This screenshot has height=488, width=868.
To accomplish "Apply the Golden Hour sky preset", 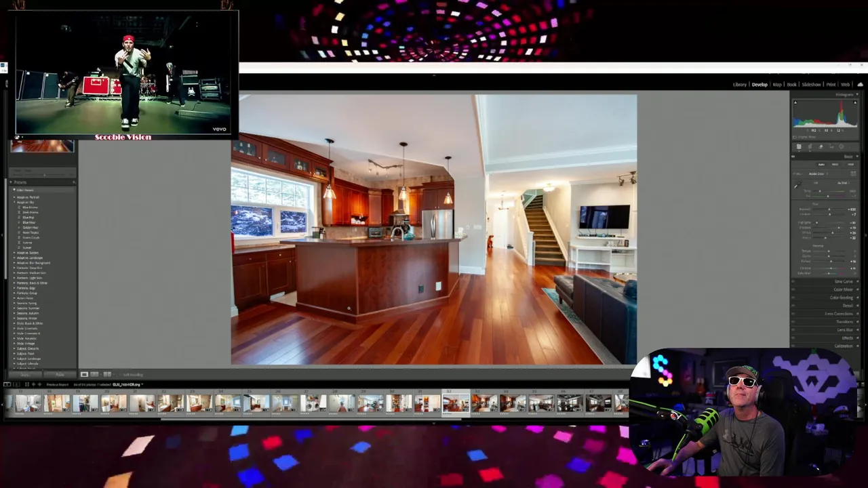I will click(30, 228).
